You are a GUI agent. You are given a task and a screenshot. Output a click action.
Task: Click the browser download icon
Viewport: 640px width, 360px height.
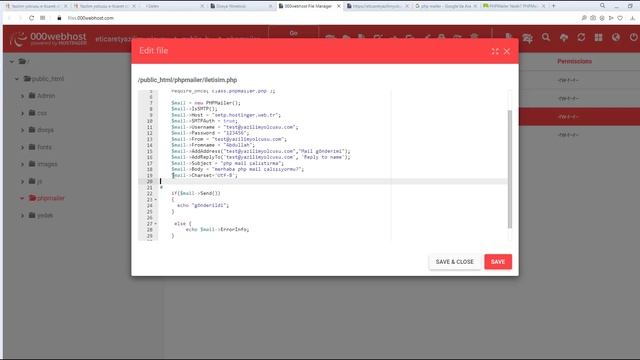coord(633,18)
